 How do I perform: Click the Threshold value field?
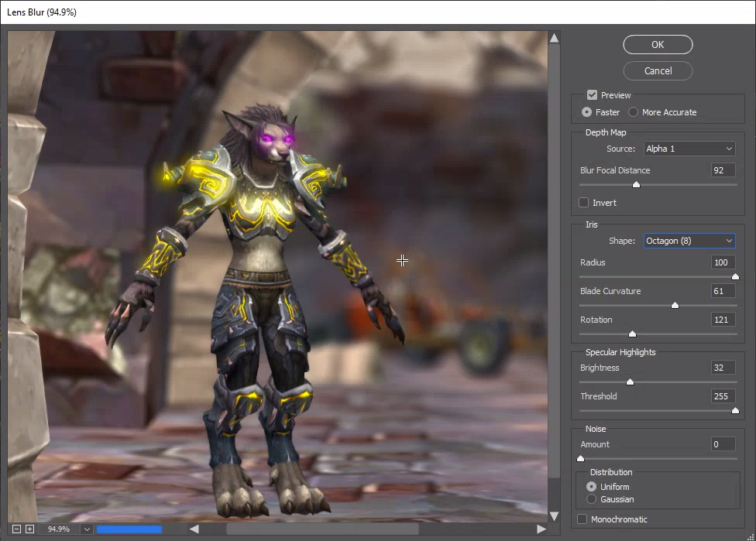coord(723,396)
